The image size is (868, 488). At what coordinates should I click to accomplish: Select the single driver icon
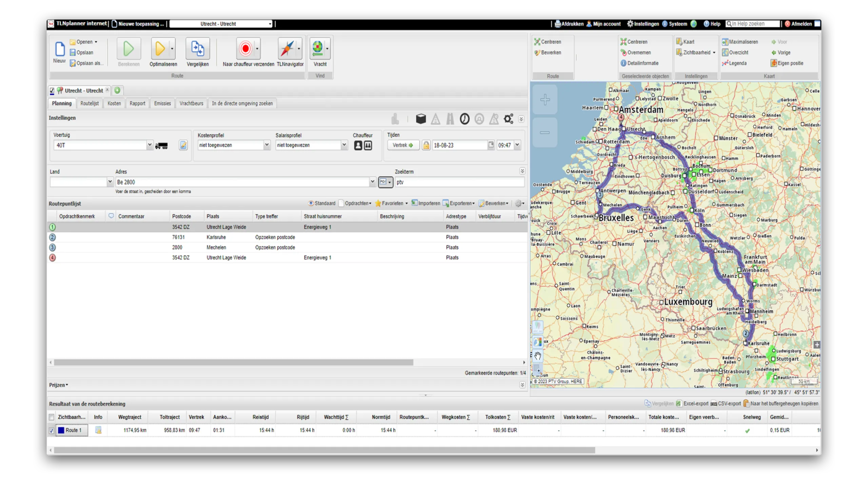tap(358, 145)
